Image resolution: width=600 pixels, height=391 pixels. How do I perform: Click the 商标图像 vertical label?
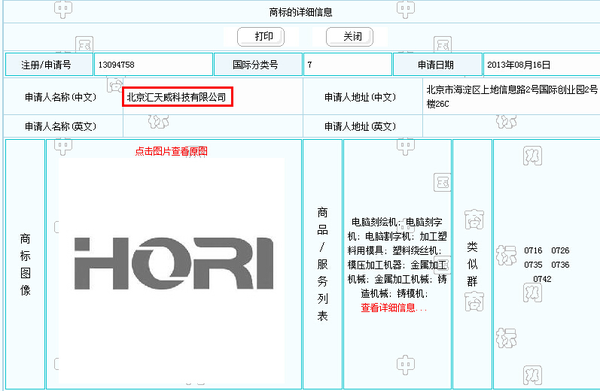(x=25, y=264)
